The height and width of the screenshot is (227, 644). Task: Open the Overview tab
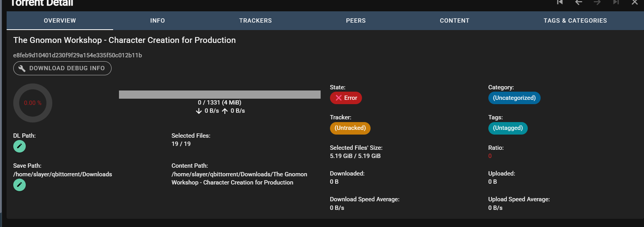coord(60,21)
